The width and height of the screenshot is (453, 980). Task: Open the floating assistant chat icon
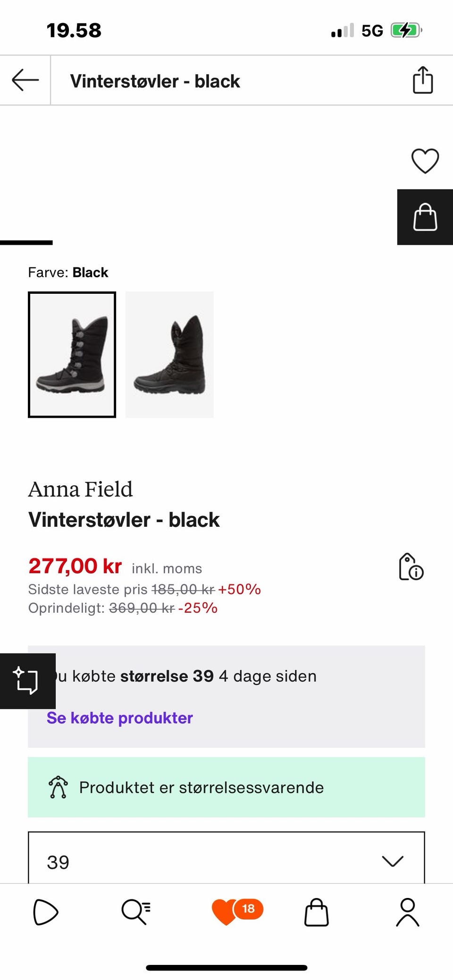point(27,681)
